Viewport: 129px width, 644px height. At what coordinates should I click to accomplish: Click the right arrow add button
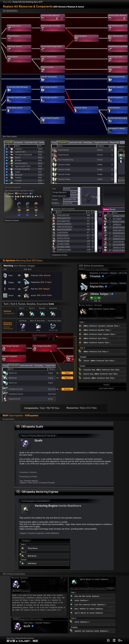point(100,224)
